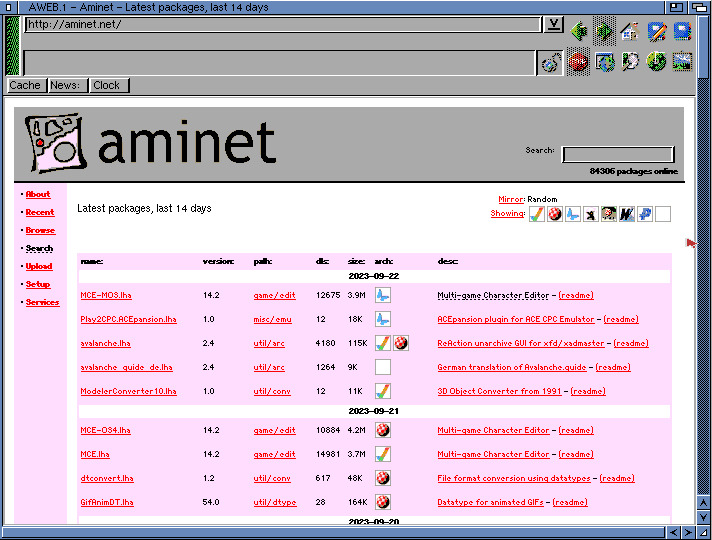Open the home page house icon
Viewport: 712px width, 540px height.
[630, 31]
